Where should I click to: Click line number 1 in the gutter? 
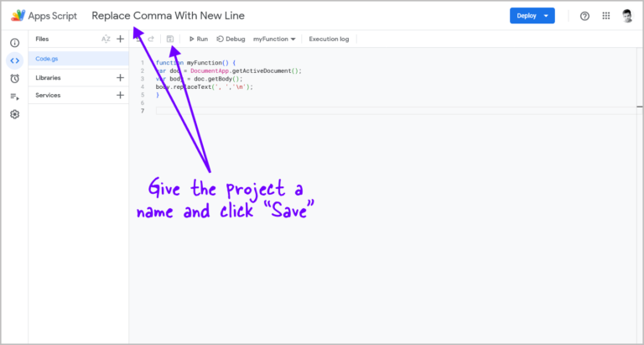coord(143,63)
